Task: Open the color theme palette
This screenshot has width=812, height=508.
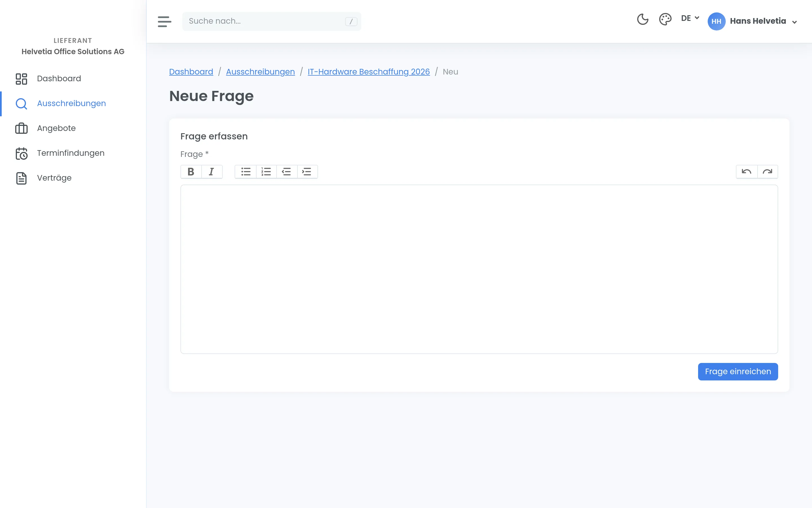Action: click(x=665, y=19)
